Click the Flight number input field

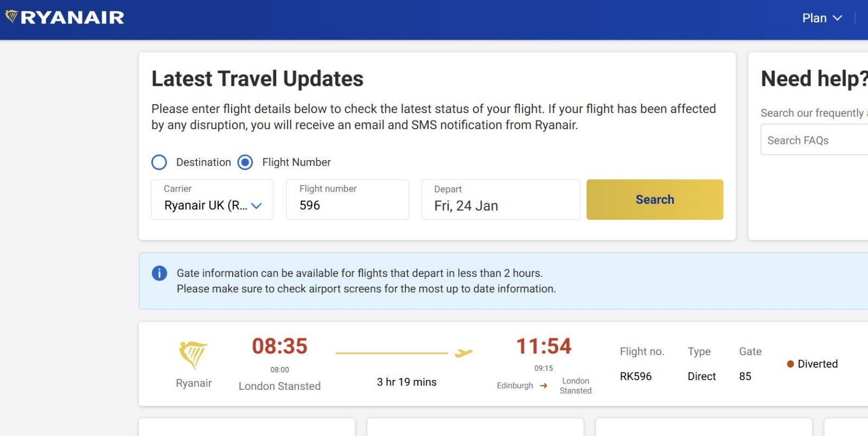(347, 200)
